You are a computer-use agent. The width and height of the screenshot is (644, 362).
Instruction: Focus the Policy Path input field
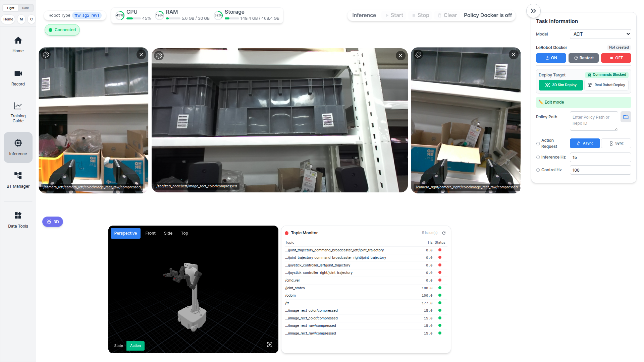pos(594,121)
